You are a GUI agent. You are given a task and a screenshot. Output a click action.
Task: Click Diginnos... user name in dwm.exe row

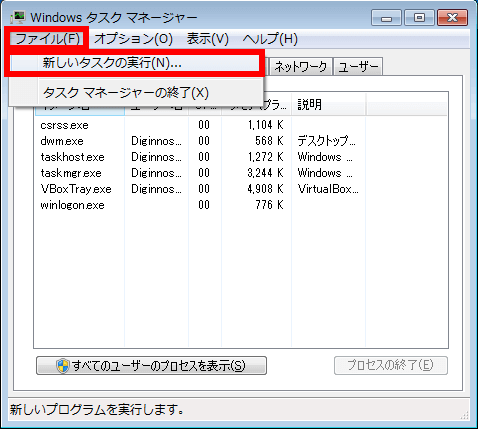156,141
